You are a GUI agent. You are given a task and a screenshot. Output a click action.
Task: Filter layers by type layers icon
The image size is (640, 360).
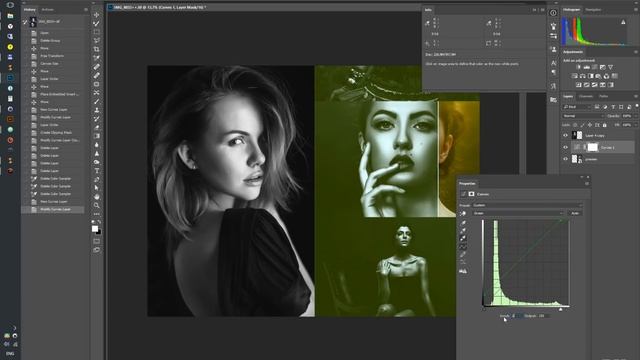613,107
